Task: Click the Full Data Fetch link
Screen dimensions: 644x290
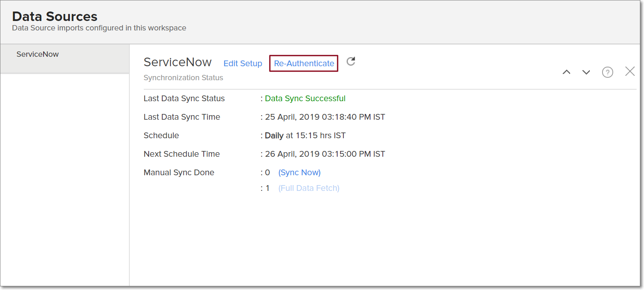Action: coord(309,188)
